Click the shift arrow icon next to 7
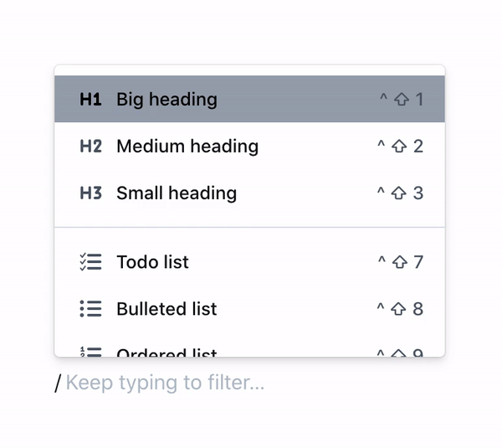 click(400, 262)
